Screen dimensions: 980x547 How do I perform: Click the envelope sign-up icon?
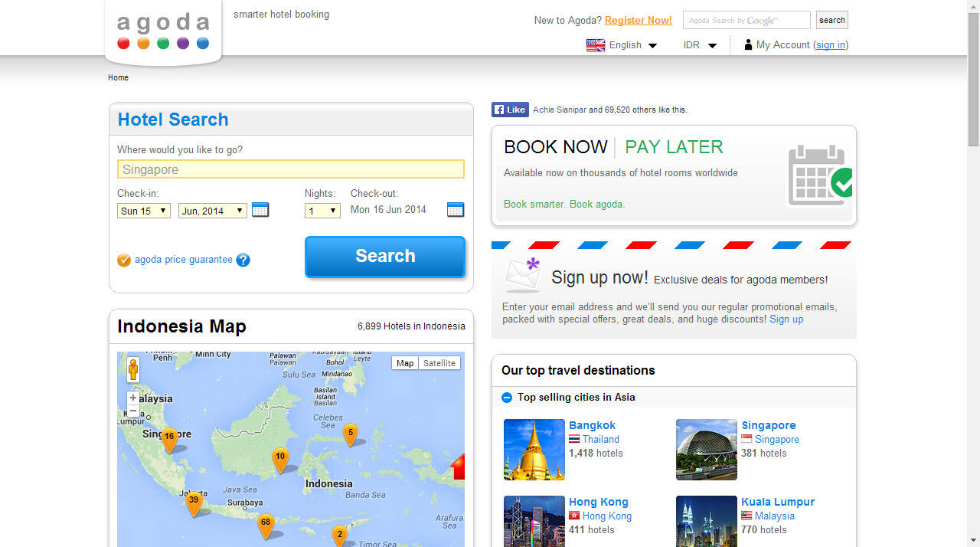[x=523, y=275]
